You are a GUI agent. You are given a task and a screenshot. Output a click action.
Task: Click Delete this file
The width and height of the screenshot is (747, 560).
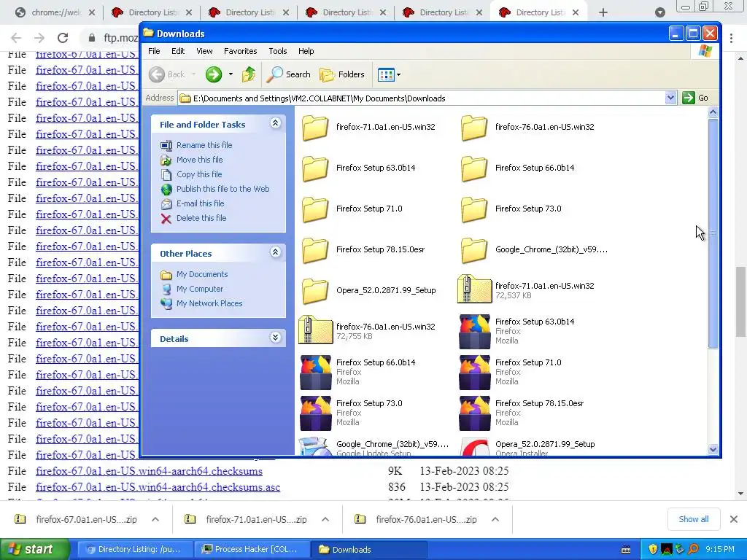pos(201,218)
